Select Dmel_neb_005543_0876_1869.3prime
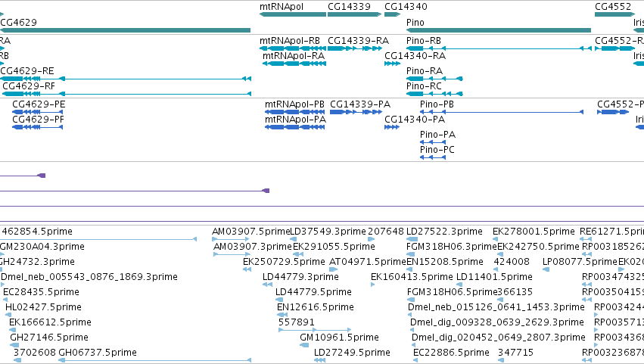 tap(89, 277)
